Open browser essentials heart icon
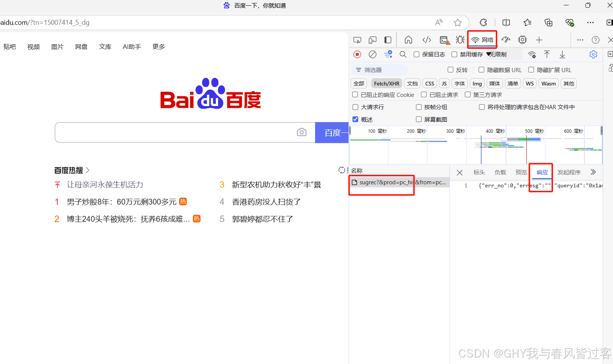The height and width of the screenshot is (364, 613). pos(569,23)
